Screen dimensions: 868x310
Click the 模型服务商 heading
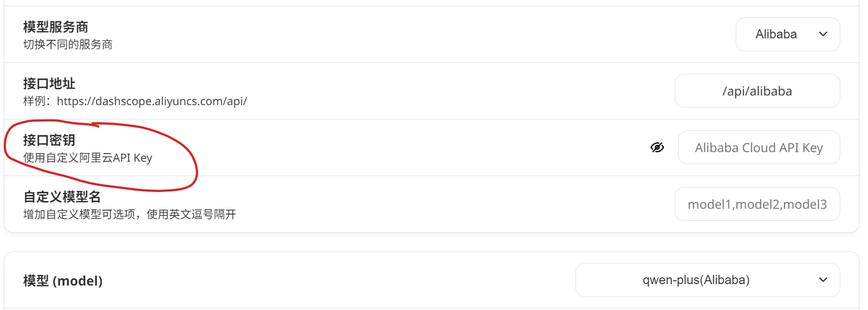point(56,27)
